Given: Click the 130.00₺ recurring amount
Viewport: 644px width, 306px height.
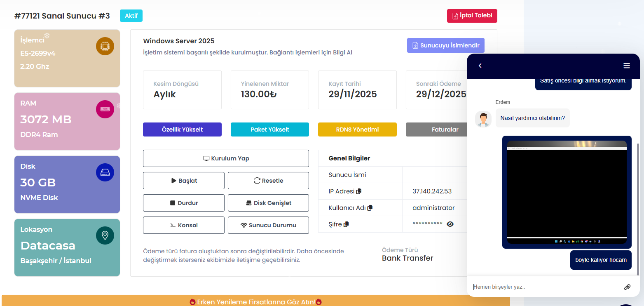Looking at the screenshot, I should 259,94.
